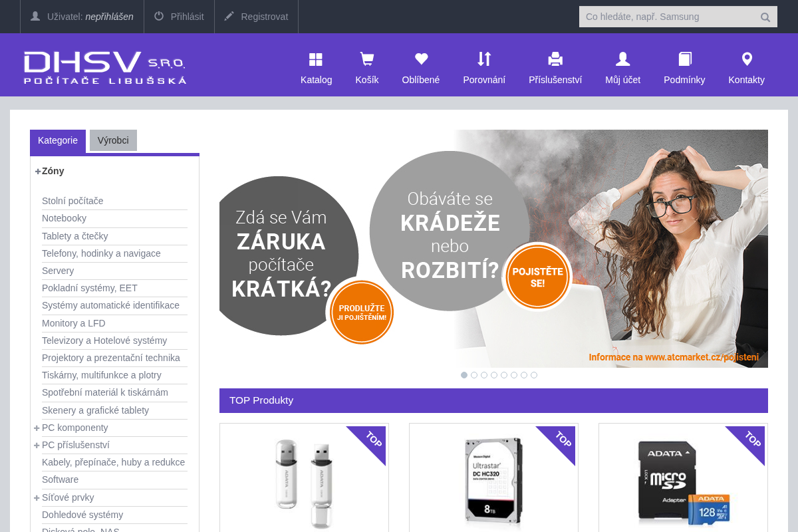
Task: Select the first banner slide dot
Action: point(464,375)
